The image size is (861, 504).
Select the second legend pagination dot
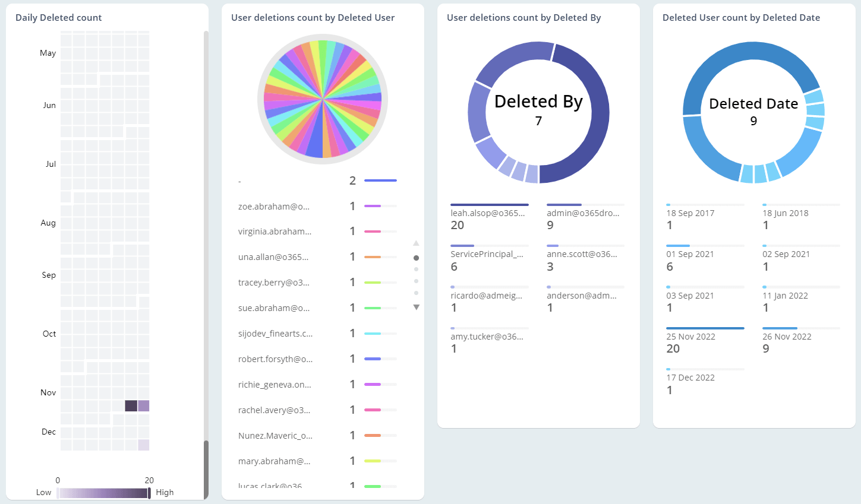pos(416,270)
